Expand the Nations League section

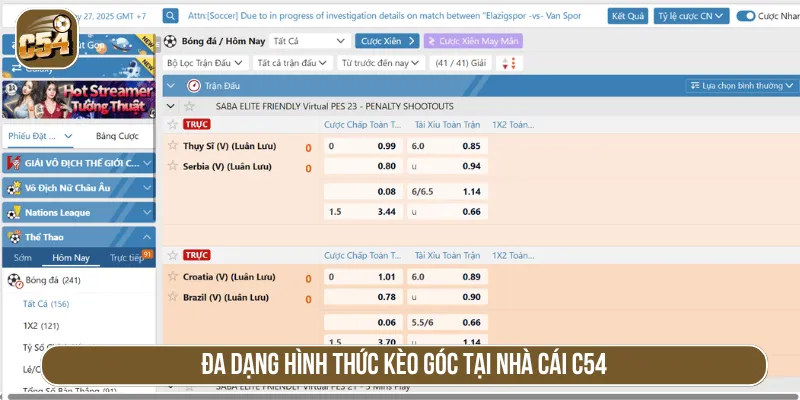coord(147,213)
